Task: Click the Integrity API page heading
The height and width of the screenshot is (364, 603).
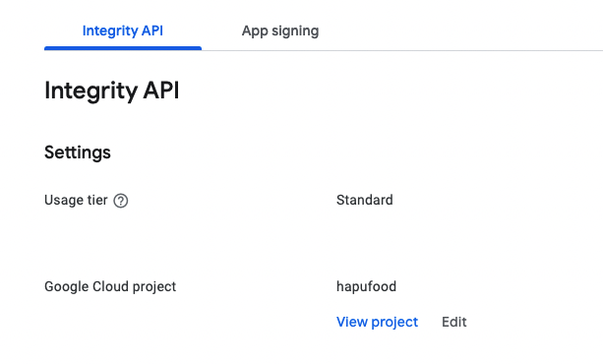Action: 111,91
